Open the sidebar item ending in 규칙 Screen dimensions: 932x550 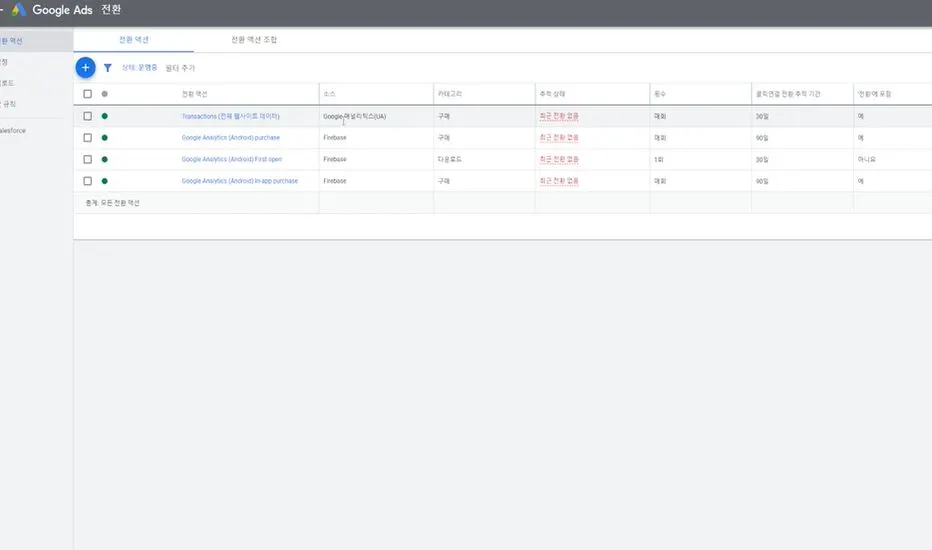pos(8,104)
